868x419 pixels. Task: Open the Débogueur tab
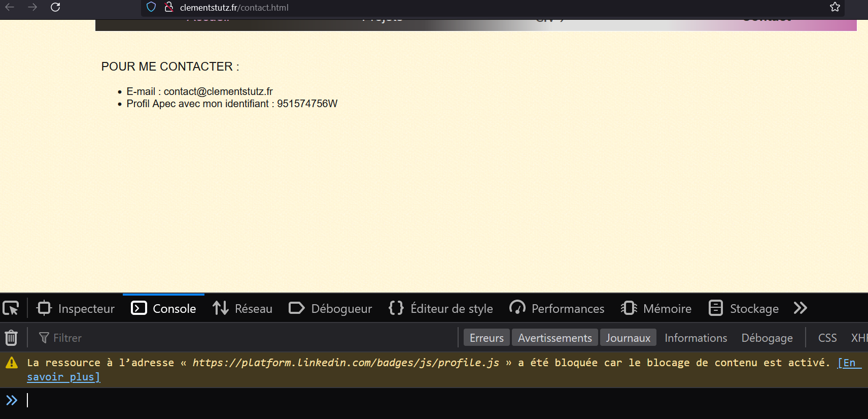330,308
